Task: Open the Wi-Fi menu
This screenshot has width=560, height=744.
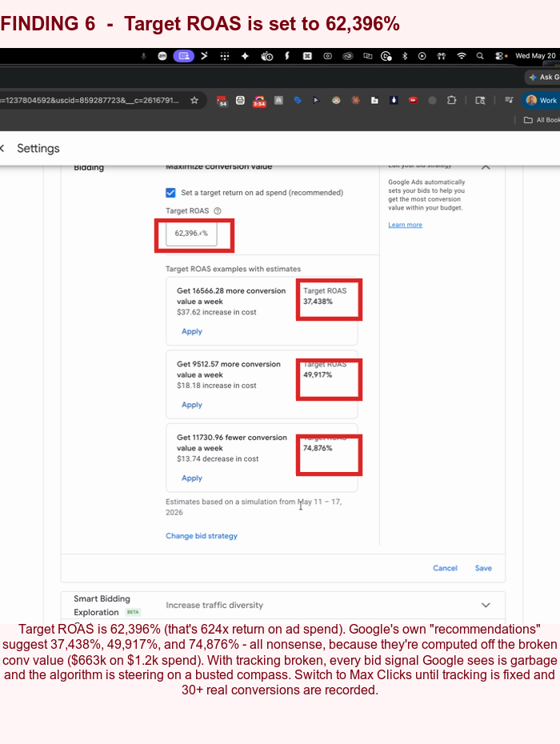Action: click(x=462, y=56)
